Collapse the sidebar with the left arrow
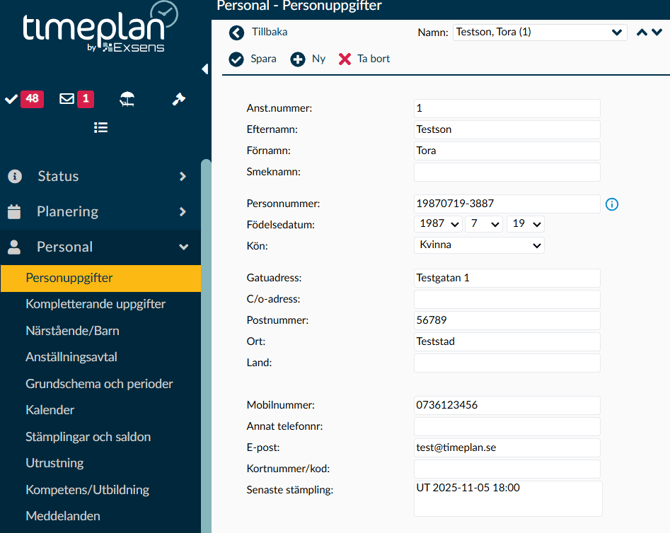 [205, 69]
